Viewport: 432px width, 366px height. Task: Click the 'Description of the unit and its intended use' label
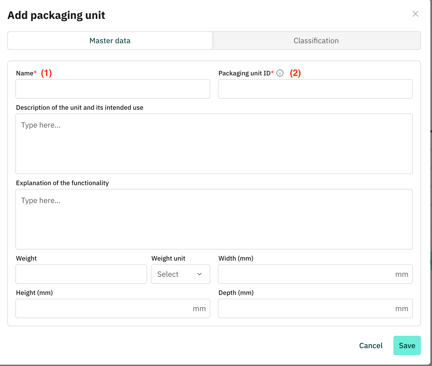point(80,108)
